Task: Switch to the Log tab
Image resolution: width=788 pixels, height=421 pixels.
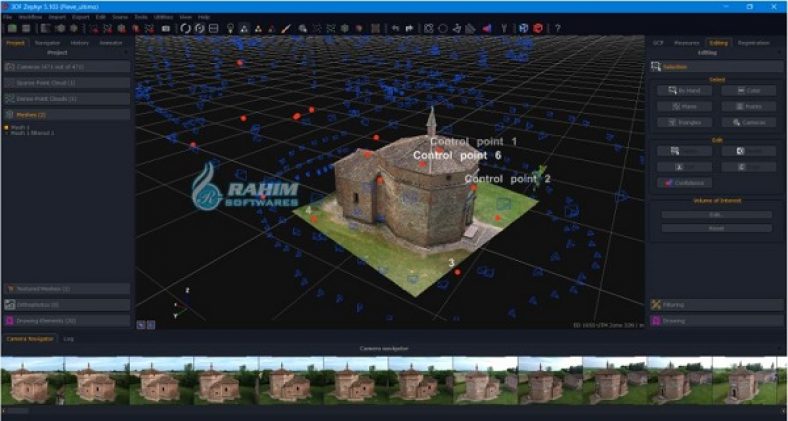Action: [x=69, y=339]
